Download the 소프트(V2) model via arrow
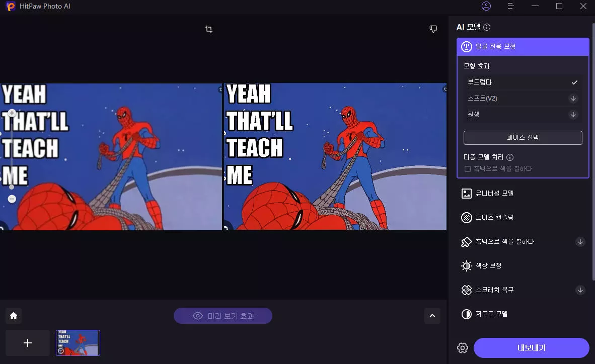 tap(573, 99)
